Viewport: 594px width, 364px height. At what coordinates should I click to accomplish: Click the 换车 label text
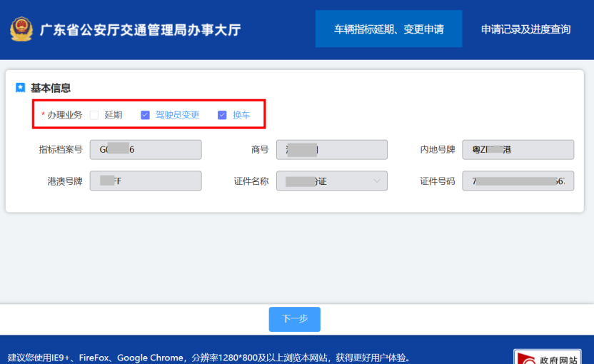click(x=241, y=115)
